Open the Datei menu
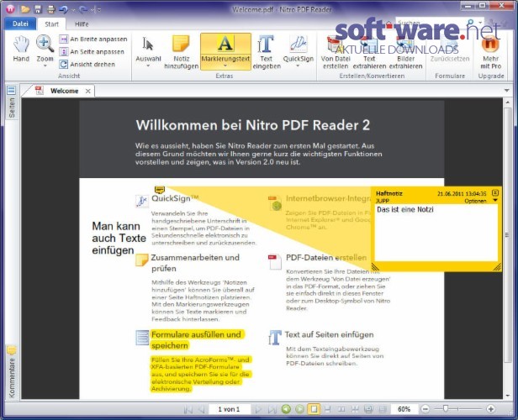This screenshot has width=518, height=420. coord(20,24)
